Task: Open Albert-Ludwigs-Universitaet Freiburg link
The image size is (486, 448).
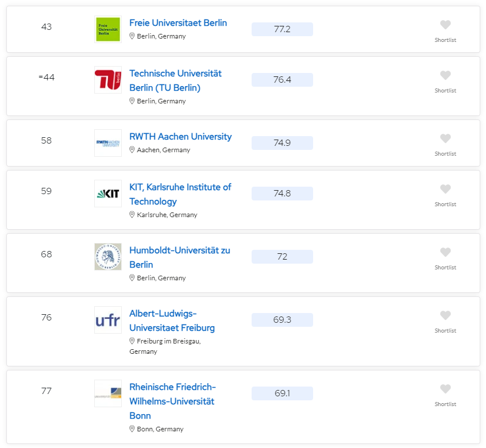Action: click(x=172, y=320)
